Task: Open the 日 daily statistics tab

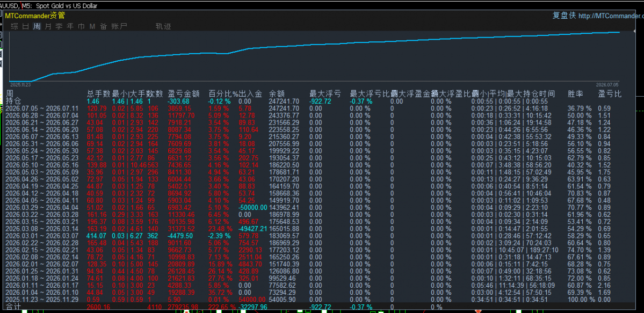Action: pos(25,26)
